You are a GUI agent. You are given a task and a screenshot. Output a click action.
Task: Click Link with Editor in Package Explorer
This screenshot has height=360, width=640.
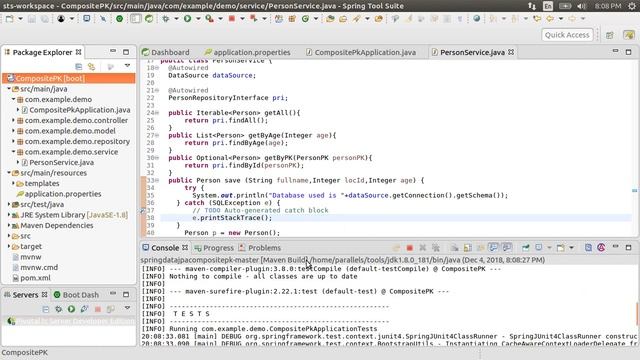(91, 67)
